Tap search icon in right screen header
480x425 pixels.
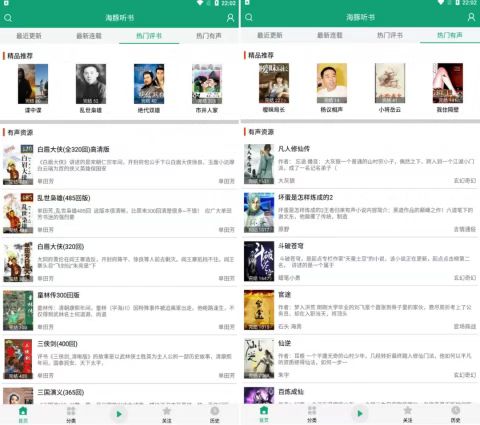(x=249, y=17)
